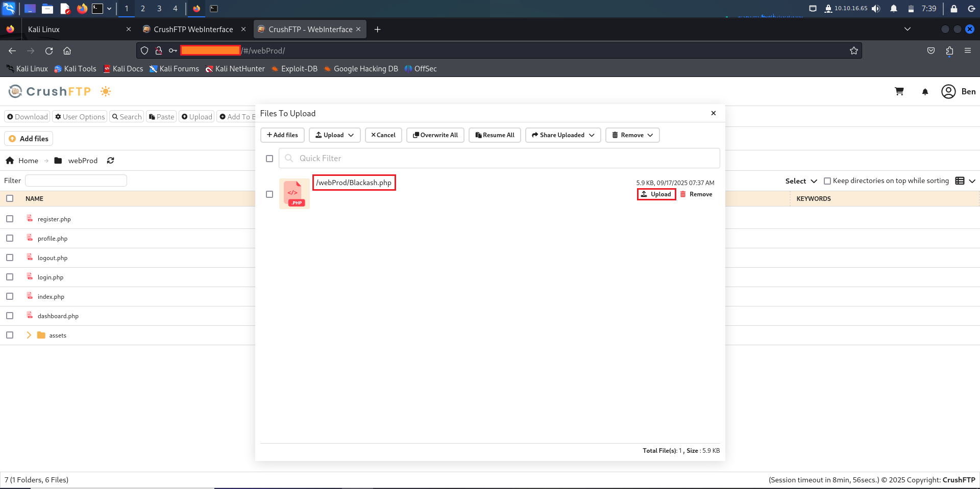Close the Files To Upload dialog
Image resolution: width=980 pixels, height=489 pixels.
(x=714, y=113)
